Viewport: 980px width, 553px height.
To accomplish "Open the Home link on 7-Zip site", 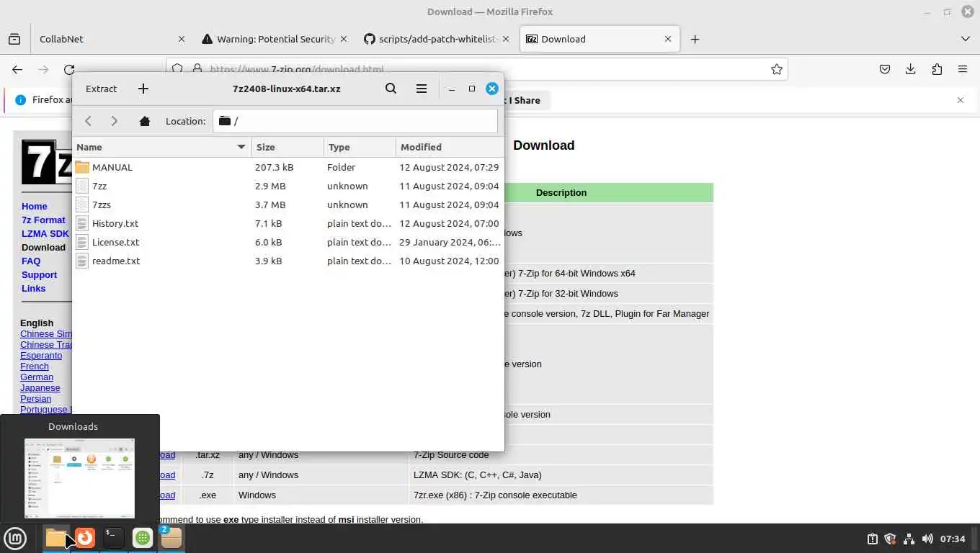I will (x=34, y=206).
